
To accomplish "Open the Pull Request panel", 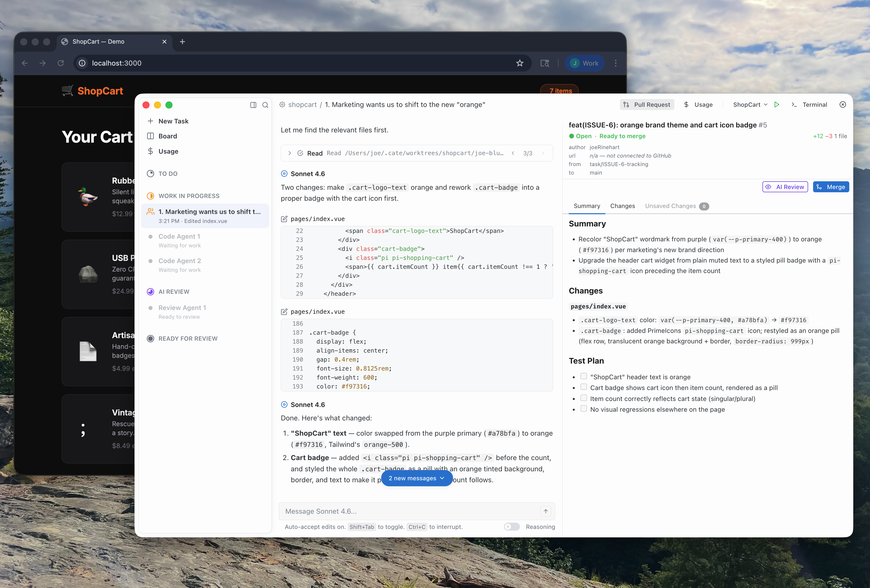I will 647,105.
